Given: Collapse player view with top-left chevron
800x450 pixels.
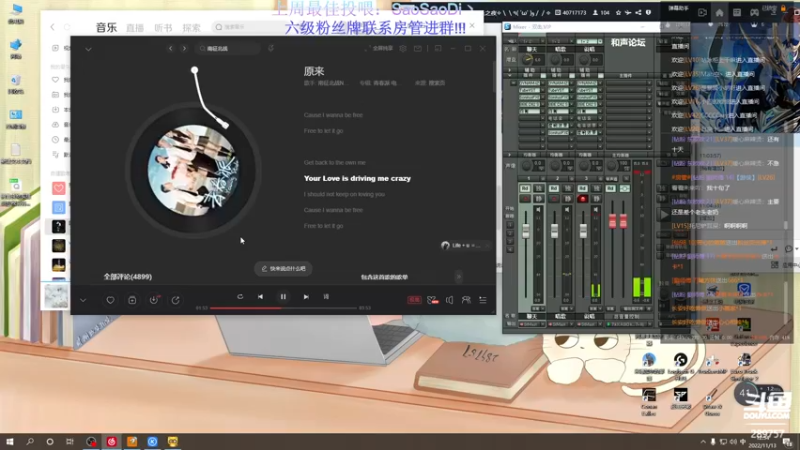Looking at the screenshot, I should pyautogui.click(x=88, y=49).
